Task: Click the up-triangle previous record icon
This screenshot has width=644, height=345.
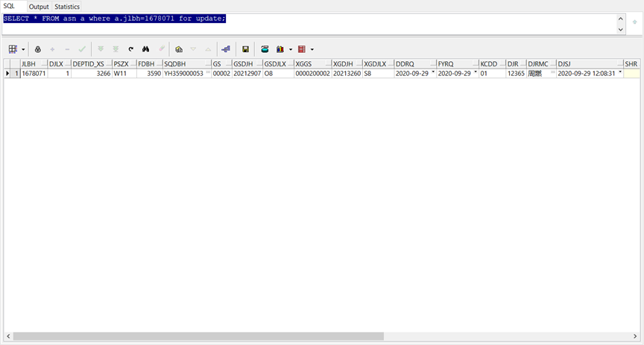Action: click(208, 49)
